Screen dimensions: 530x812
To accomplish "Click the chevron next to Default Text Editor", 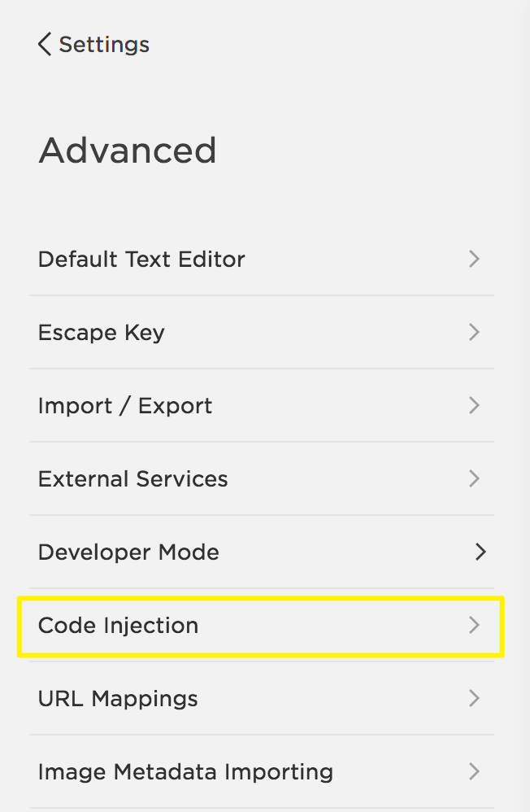I will 475,260.
